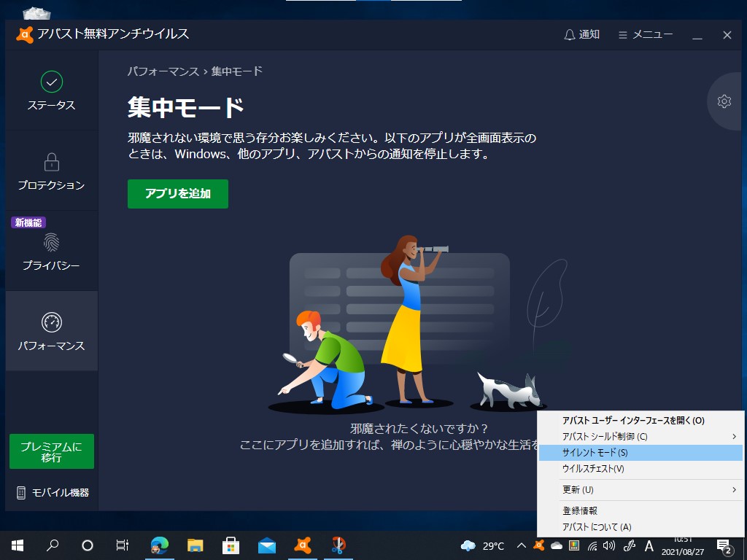Click the アプリを追加 button
747x560 pixels.
(177, 194)
